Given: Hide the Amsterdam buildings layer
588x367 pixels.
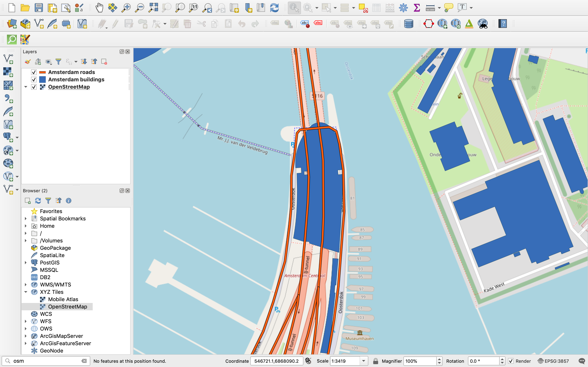Looking at the screenshot, I should click(34, 79).
